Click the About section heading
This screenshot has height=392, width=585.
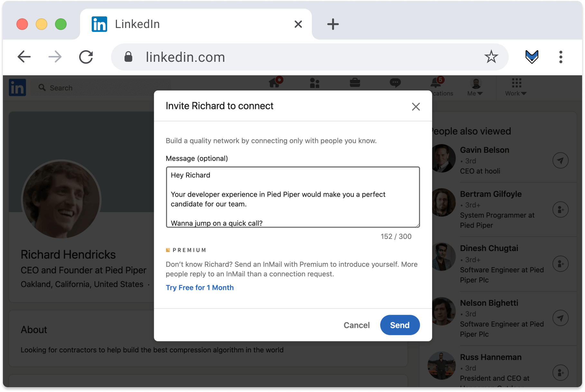click(x=34, y=330)
